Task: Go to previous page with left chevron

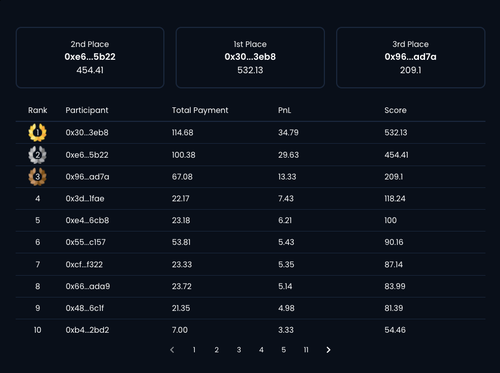Action: pyautogui.click(x=172, y=350)
